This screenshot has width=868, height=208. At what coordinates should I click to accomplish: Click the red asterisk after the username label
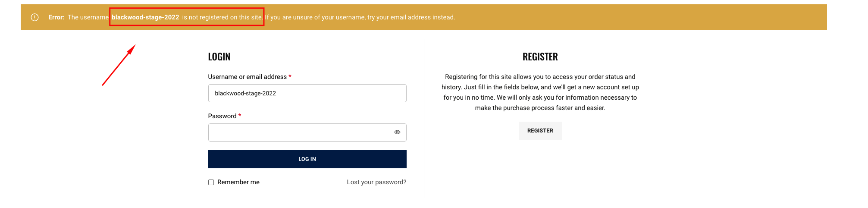coord(290,76)
